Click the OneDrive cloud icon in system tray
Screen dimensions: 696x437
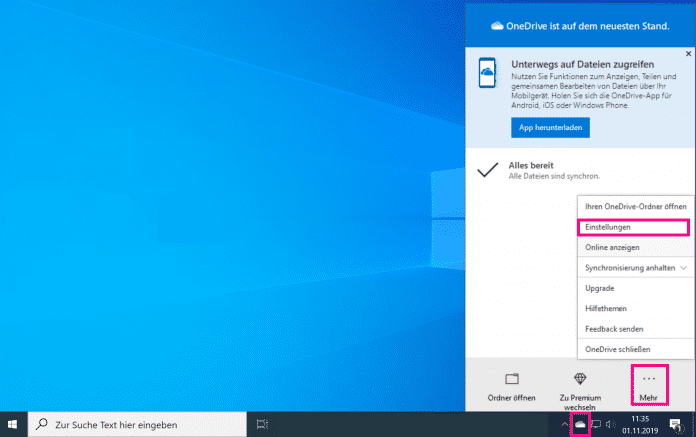[581, 425]
